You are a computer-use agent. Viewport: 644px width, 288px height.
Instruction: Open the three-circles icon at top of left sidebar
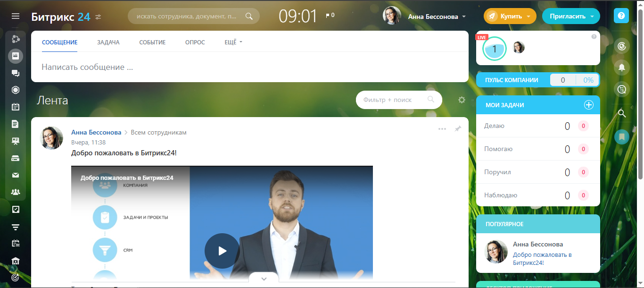coord(16,39)
